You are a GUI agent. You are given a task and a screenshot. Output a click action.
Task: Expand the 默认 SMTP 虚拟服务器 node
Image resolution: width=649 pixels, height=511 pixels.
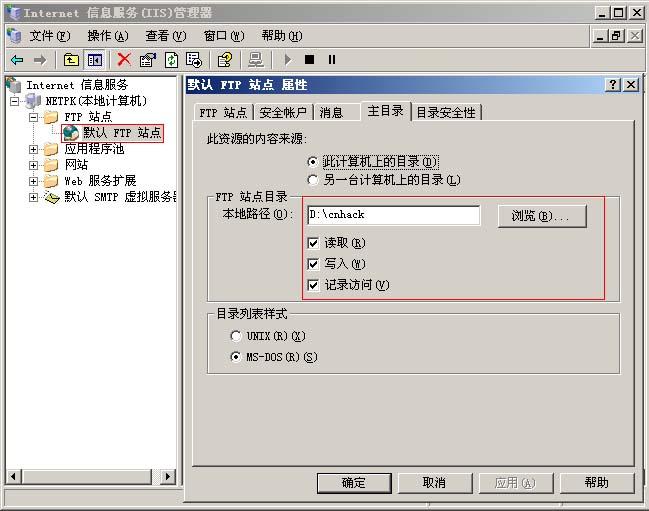tap(34, 197)
